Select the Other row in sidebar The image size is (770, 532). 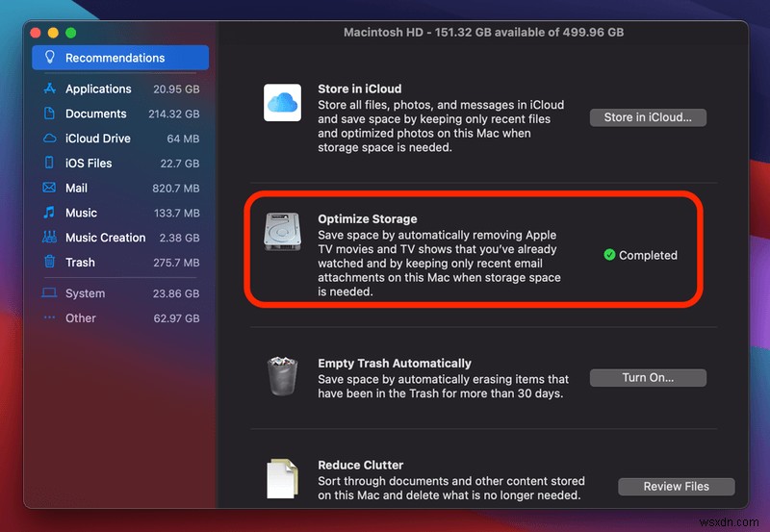tap(120, 318)
